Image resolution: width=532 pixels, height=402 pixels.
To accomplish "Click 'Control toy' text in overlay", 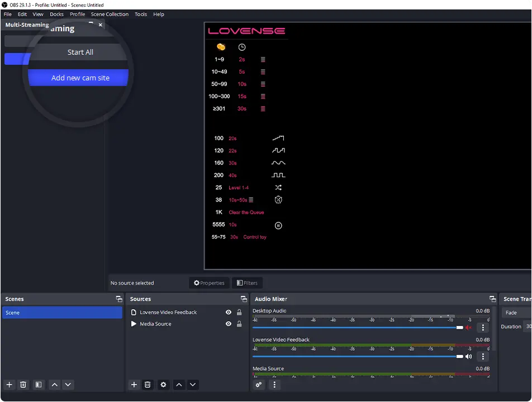I will coord(255,237).
